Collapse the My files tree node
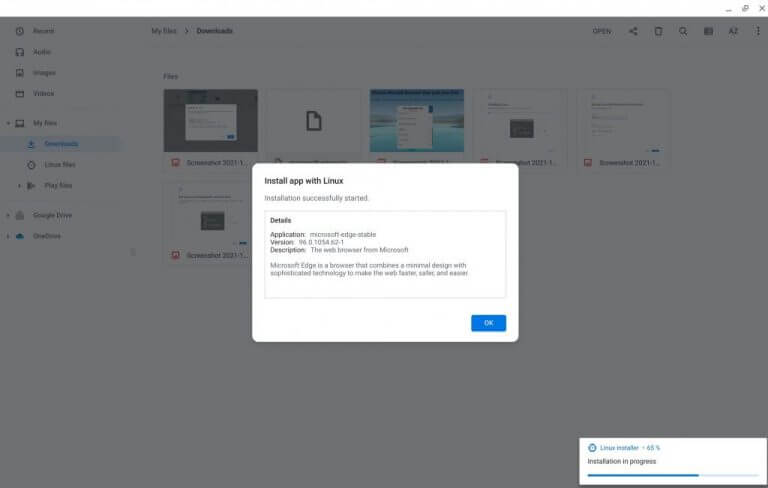This screenshot has height=488, width=768. tap(8, 123)
